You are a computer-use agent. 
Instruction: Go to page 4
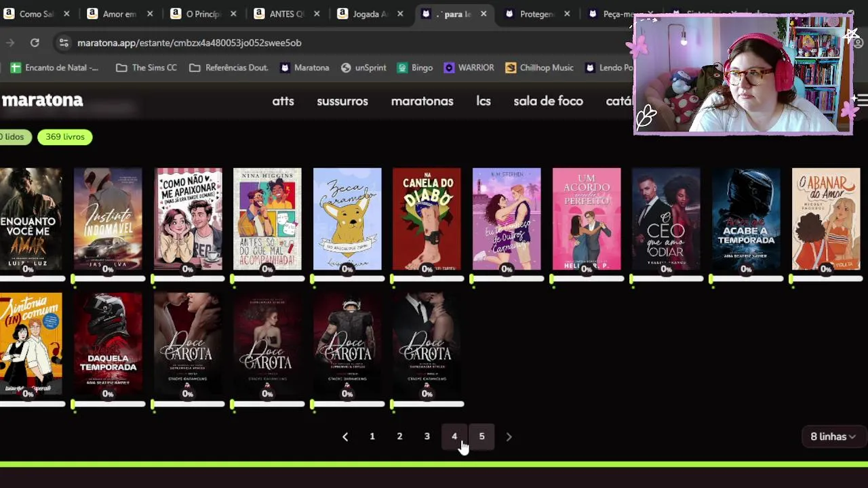click(x=454, y=436)
